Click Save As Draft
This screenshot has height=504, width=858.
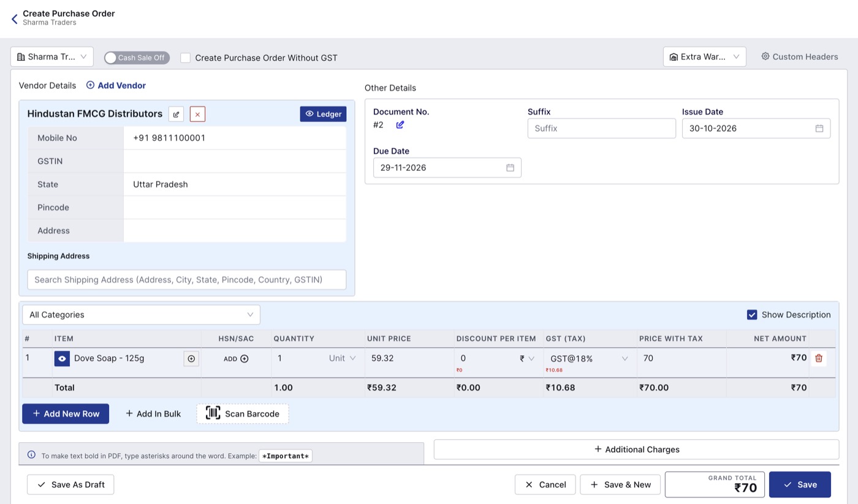pyautogui.click(x=70, y=484)
